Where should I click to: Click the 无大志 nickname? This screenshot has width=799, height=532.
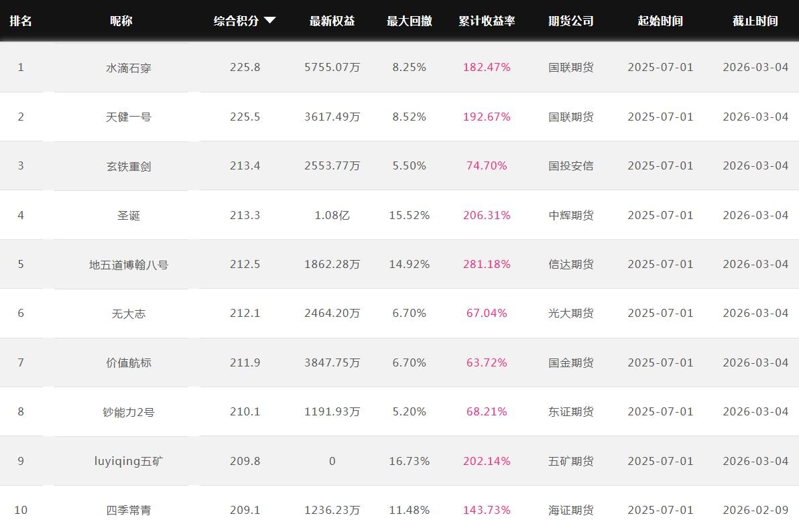(x=129, y=314)
